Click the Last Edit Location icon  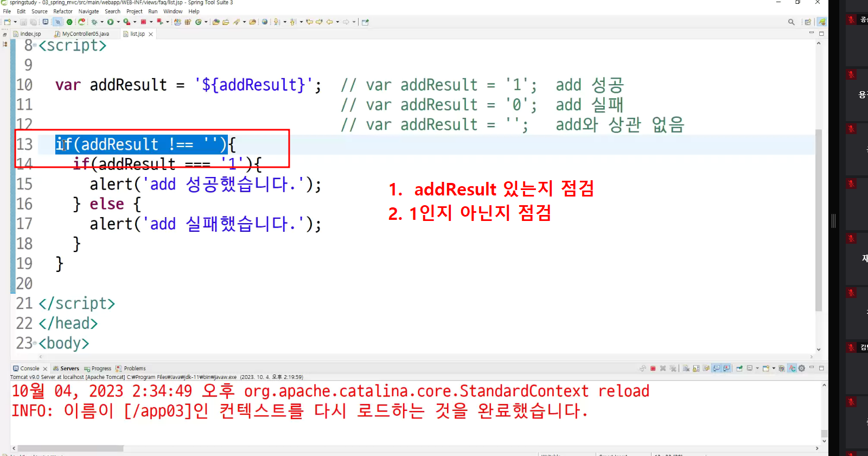tap(310, 22)
